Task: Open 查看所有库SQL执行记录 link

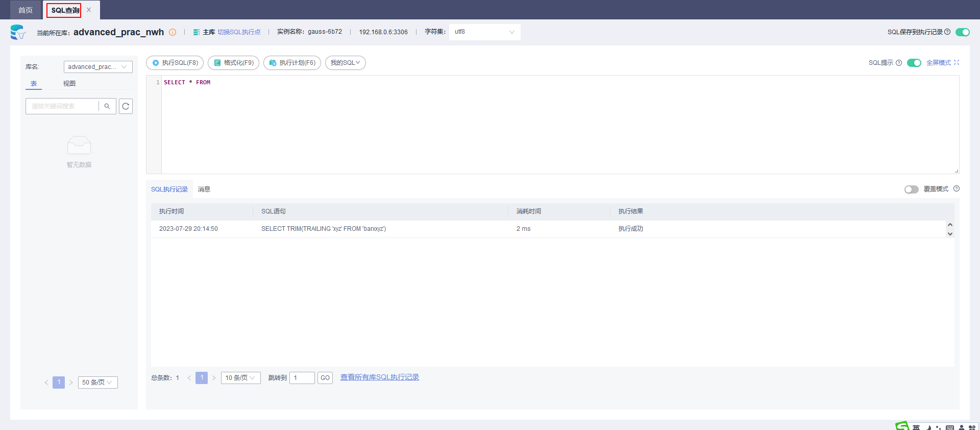Action: tap(380, 377)
